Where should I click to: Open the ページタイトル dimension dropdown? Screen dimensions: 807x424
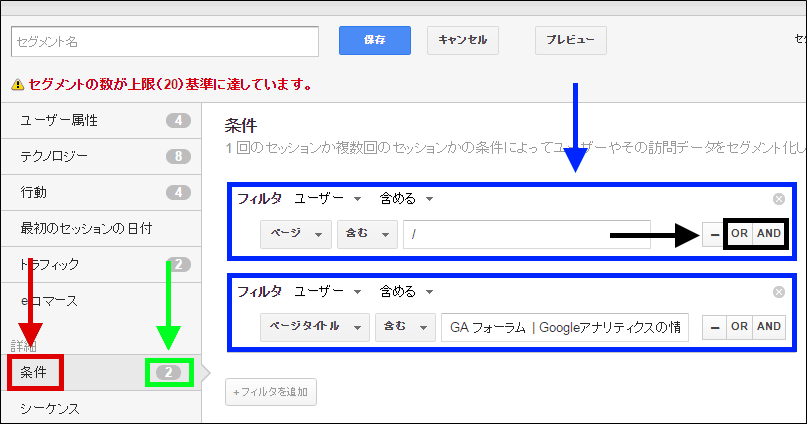pyautogui.click(x=314, y=327)
